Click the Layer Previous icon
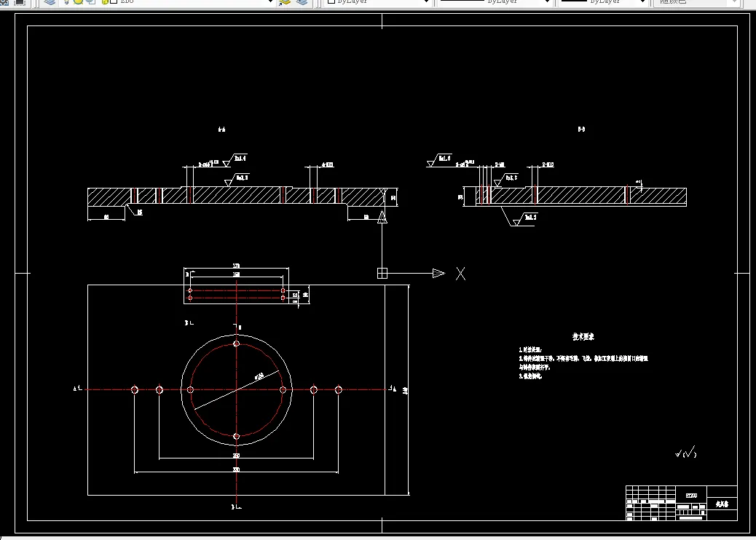 pyautogui.click(x=302, y=2)
